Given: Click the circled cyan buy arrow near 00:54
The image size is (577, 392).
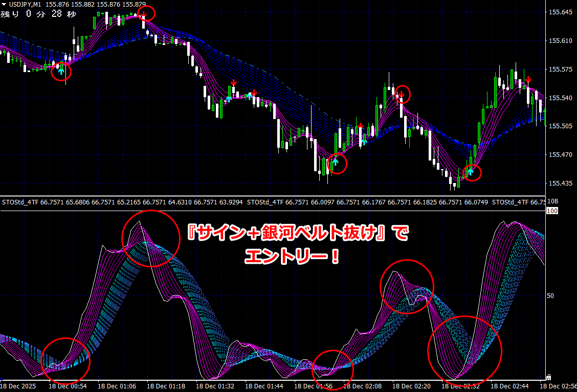Looking at the screenshot, I should click(x=61, y=71).
